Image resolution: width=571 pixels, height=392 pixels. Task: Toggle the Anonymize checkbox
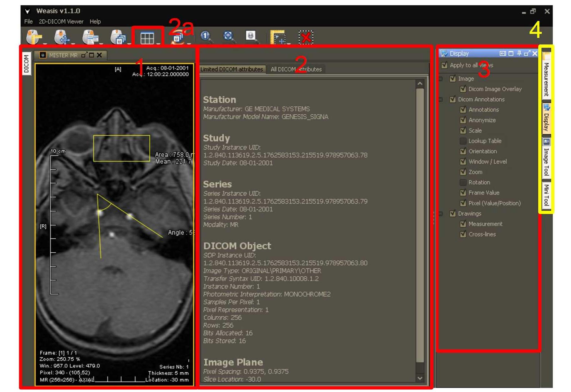coord(463,120)
